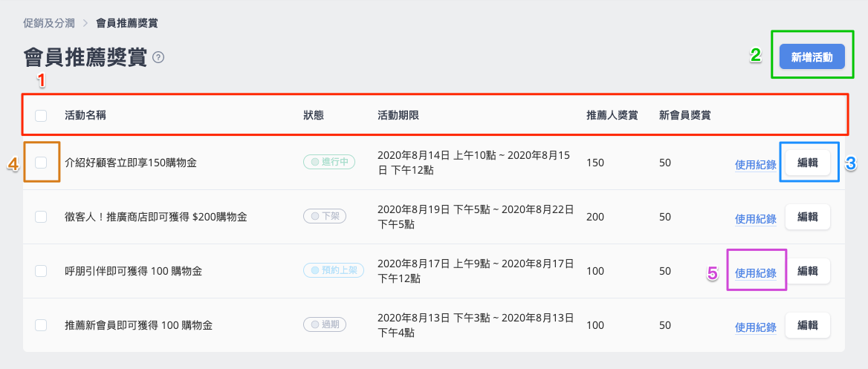Click 編輯 on the 呼朋引伴 row
Viewport: 868px width, 369px height.
tap(808, 271)
